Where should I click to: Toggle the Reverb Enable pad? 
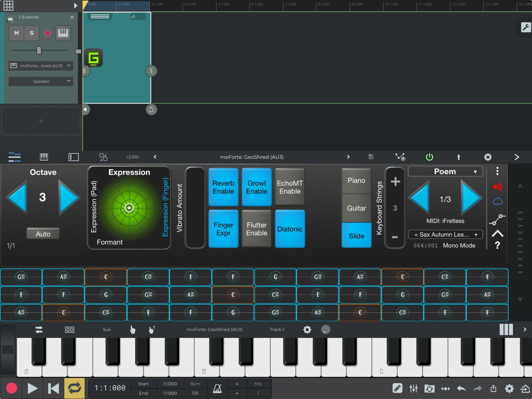coord(223,187)
